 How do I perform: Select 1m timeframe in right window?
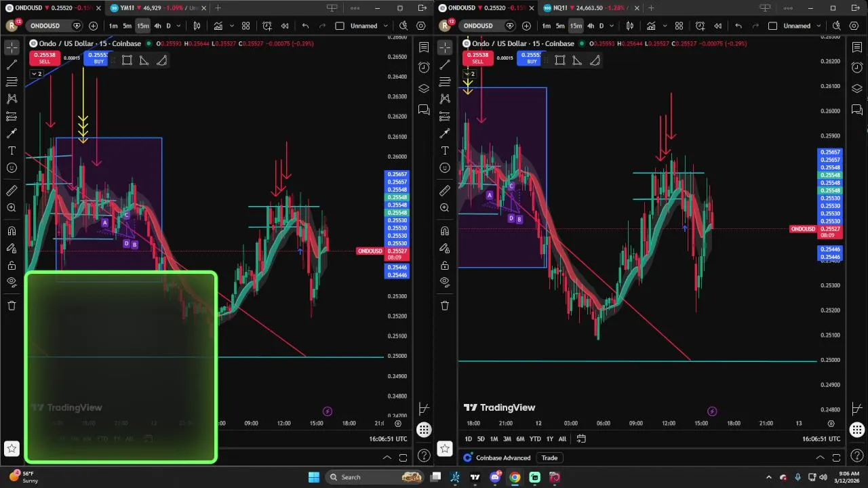tap(546, 26)
